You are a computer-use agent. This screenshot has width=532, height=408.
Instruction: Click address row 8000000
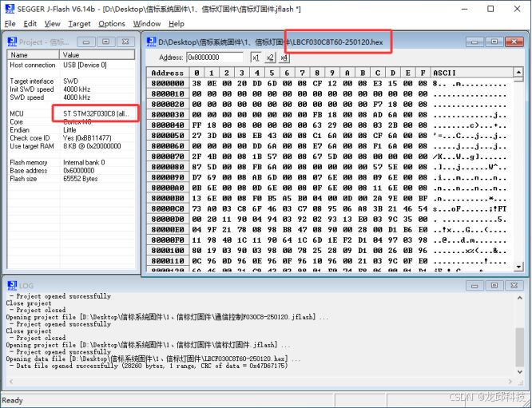pos(168,83)
